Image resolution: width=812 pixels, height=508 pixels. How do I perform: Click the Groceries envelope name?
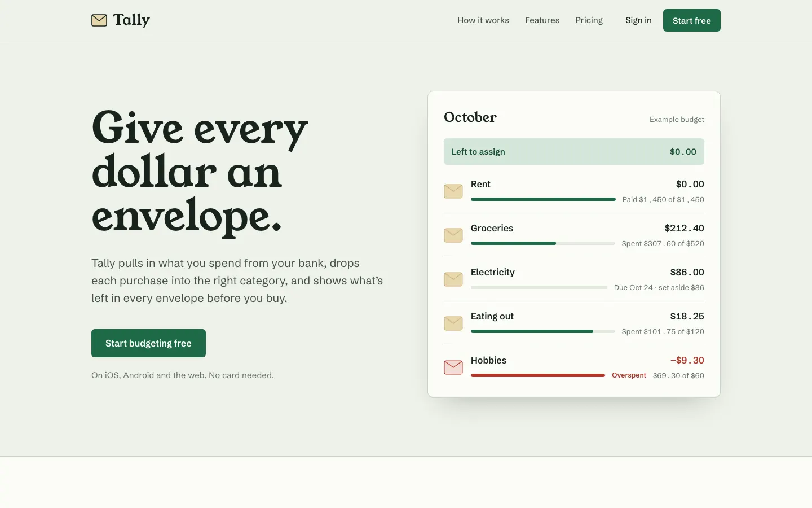492,229
